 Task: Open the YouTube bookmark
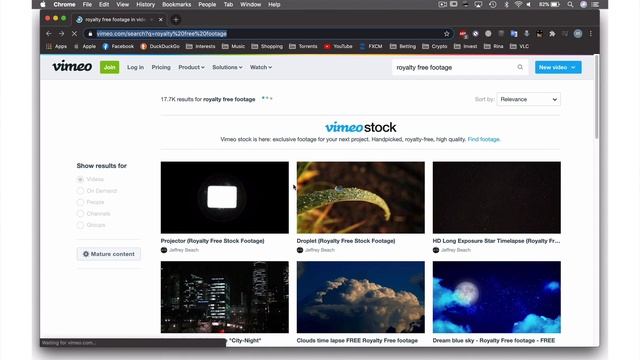point(338,47)
